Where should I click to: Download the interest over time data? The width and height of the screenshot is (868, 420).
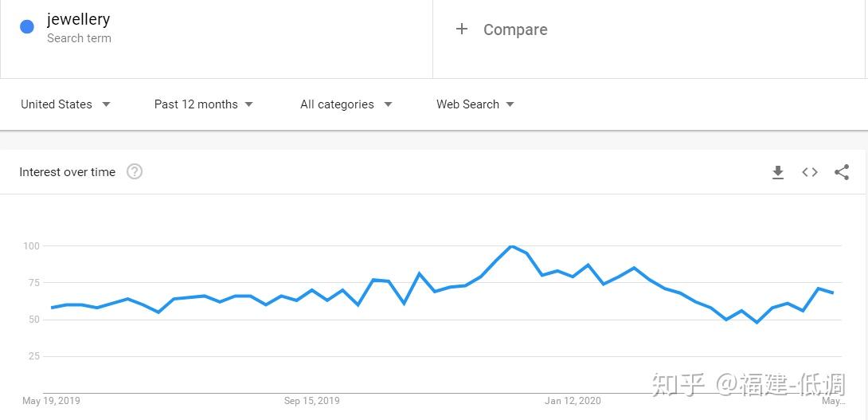pos(778,172)
